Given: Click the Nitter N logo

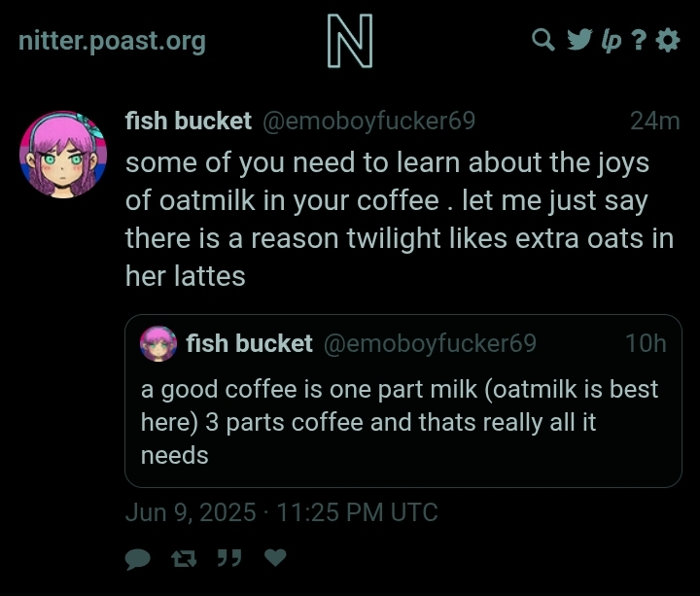Looking at the screenshot, I should point(350,41).
